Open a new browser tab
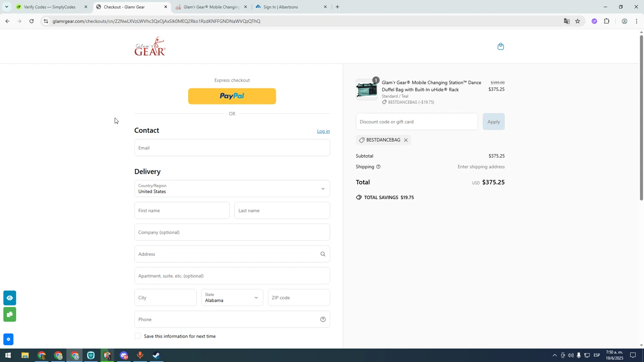The width and height of the screenshot is (644, 362). (337, 7)
